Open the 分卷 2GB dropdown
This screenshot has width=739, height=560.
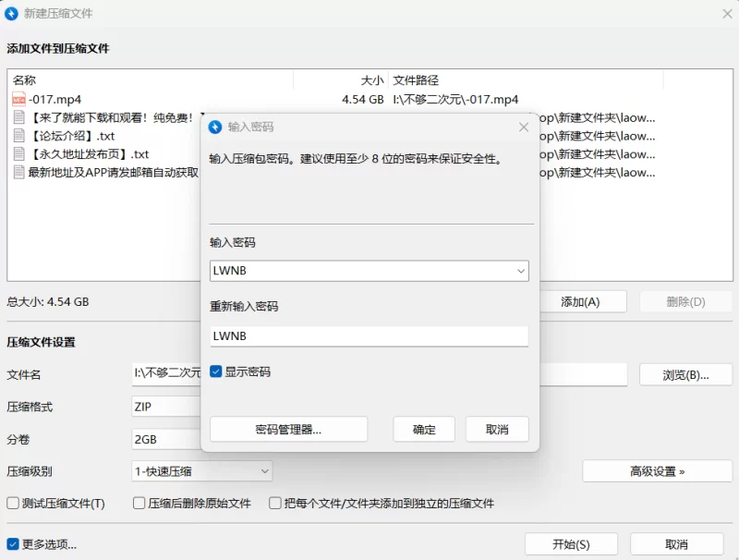(x=166, y=439)
